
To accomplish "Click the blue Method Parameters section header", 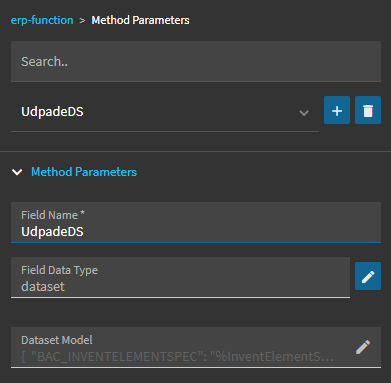I will point(84,172).
